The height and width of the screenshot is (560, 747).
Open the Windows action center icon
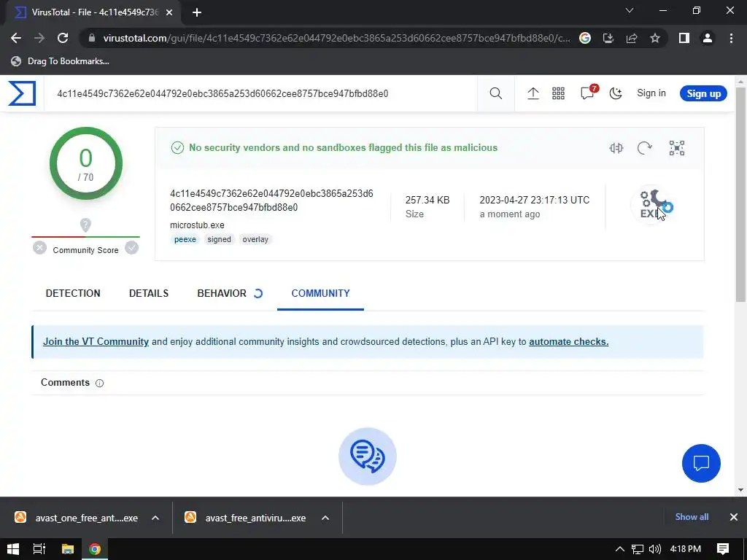click(x=723, y=549)
